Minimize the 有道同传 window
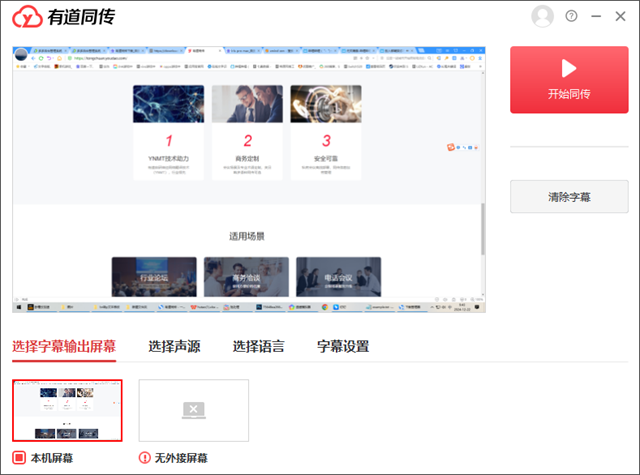This screenshot has width=640, height=475. 596,16
